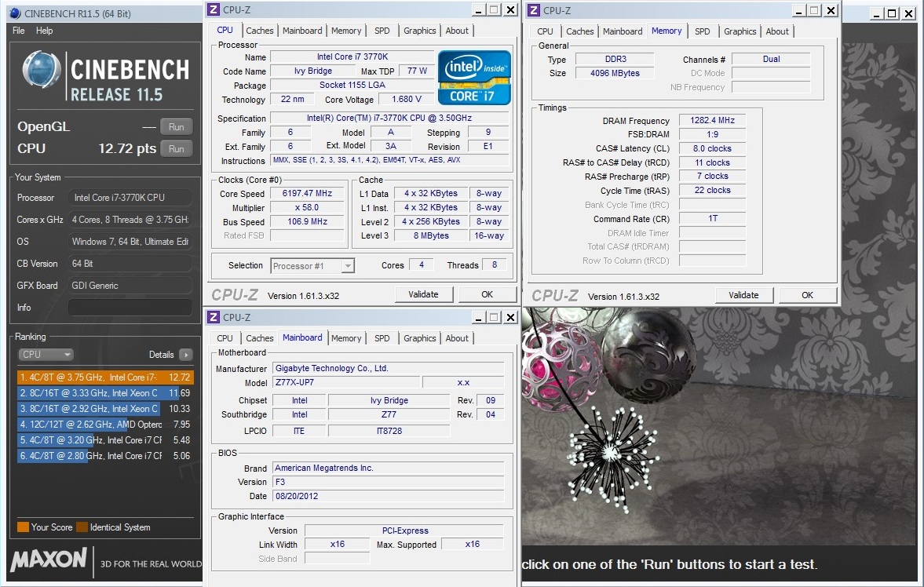
Task: Click orange 'Your Score' legend square
Action: [23, 527]
